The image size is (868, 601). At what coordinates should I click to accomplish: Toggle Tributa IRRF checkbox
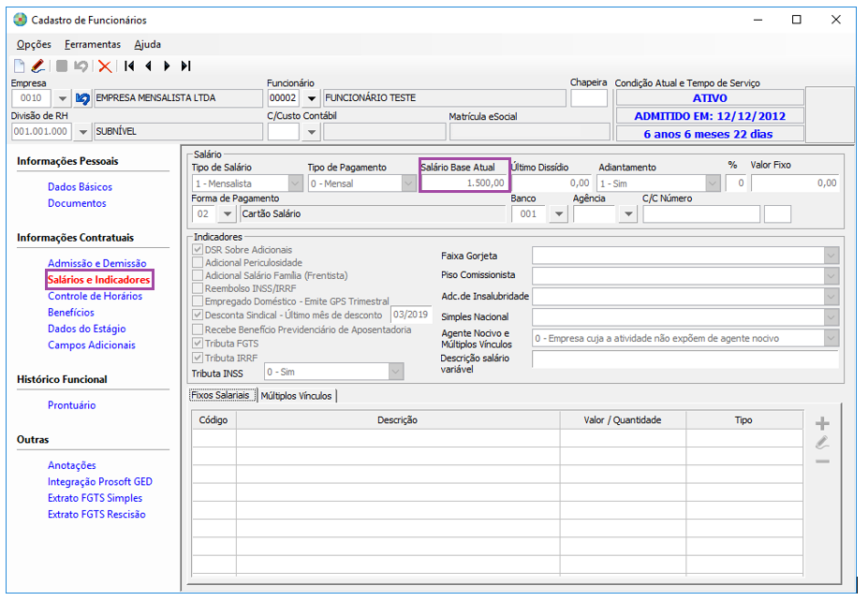[198, 358]
